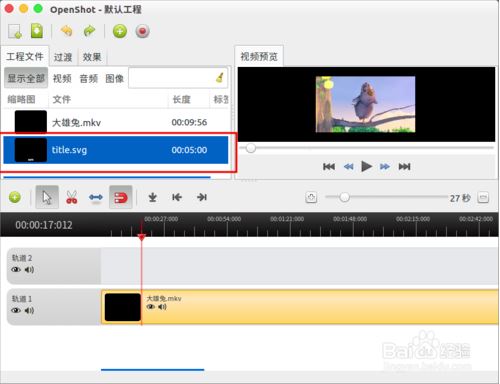Toggle visibility eye on 轨道 2
500x384 pixels.
pyautogui.click(x=16, y=269)
